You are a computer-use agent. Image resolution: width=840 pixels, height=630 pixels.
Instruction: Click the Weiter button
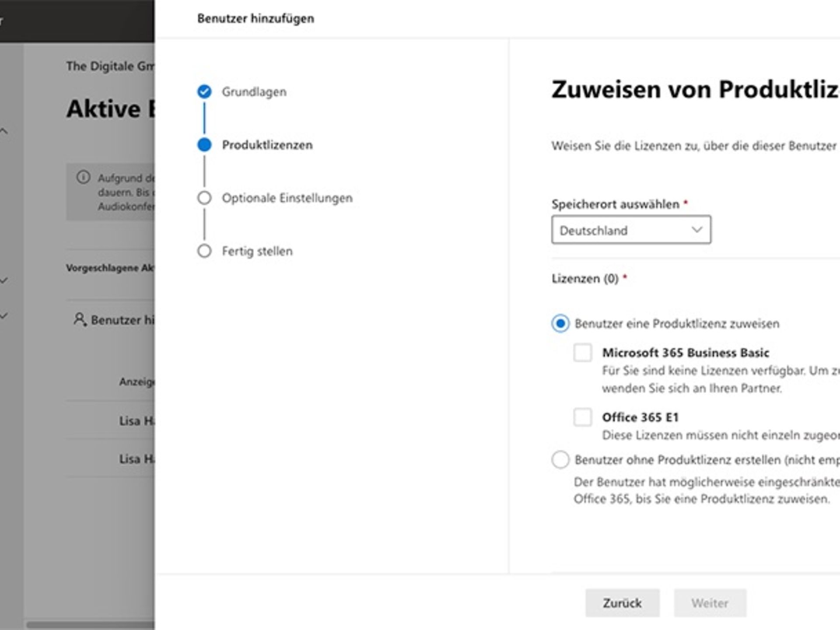click(x=710, y=602)
